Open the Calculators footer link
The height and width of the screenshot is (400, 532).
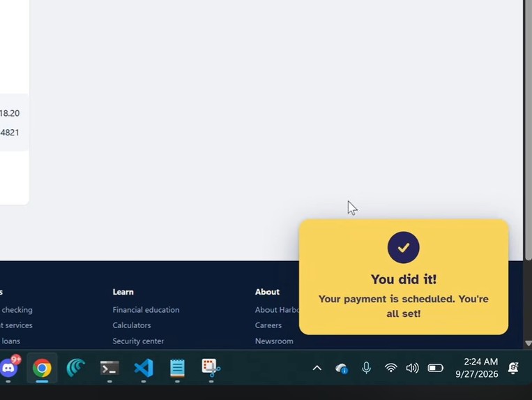(x=132, y=325)
